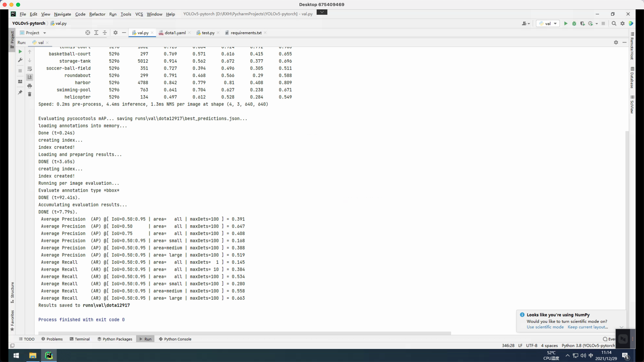This screenshot has width=644, height=362.
Task: Open Settings via the gear icon
Action: click(623, 23)
